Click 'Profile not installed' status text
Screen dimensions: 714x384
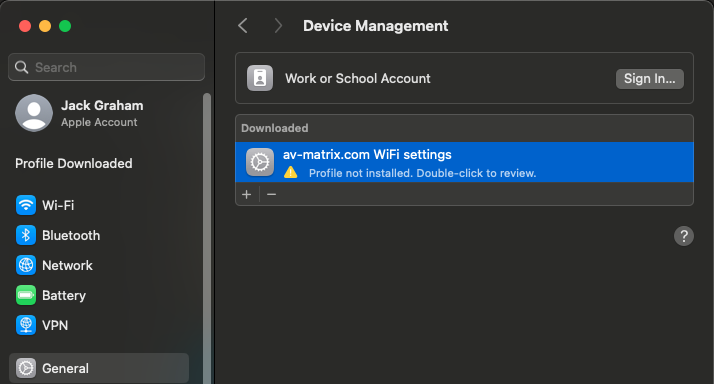pos(423,173)
